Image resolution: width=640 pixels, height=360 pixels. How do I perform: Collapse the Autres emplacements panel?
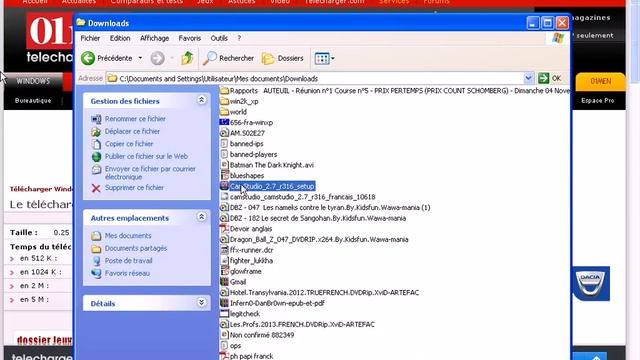coord(201,217)
